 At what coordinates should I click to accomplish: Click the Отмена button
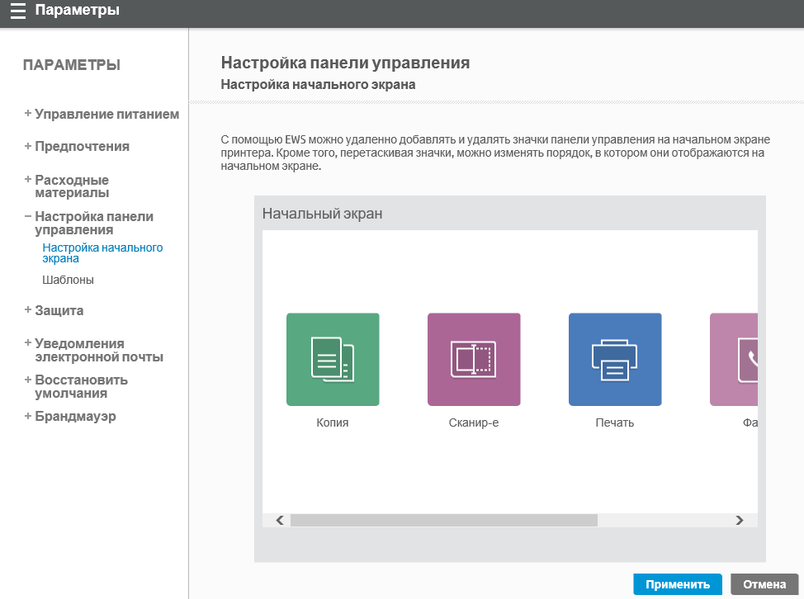tap(764, 585)
